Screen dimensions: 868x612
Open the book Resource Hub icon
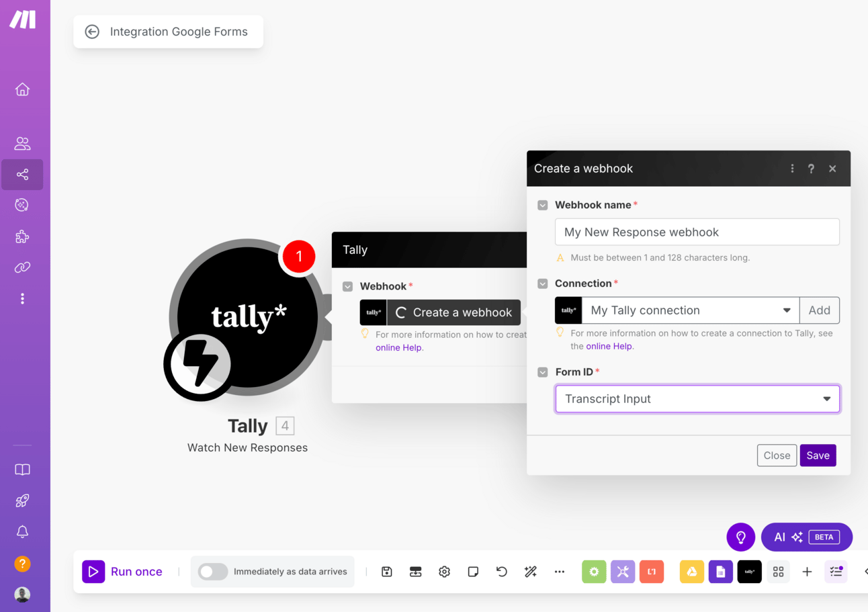coord(22,470)
